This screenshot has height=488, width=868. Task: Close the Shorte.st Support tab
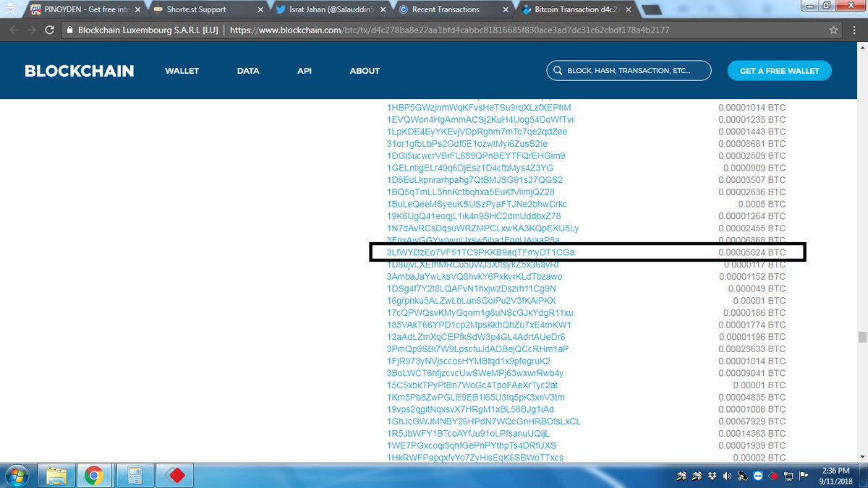tap(260, 10)
